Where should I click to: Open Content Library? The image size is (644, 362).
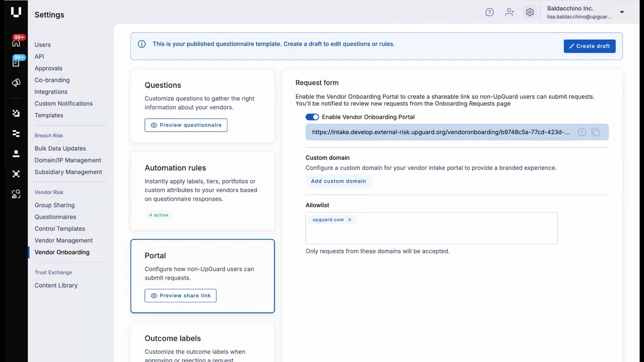click(x=56, y=286)
